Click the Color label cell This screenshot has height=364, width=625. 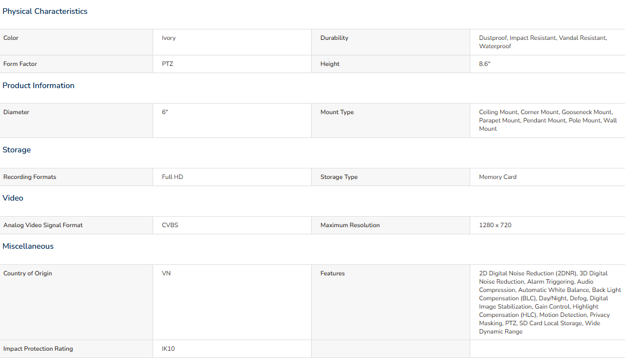tap(11, 38)
